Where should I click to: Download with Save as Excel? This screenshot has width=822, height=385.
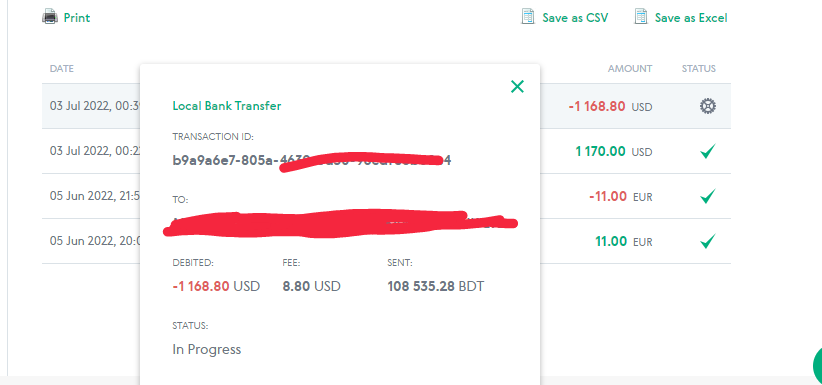pos(691,18)
